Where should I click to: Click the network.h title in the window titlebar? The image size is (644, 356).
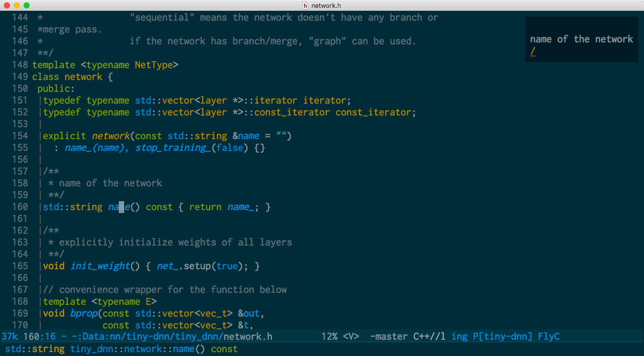(326, 6)
